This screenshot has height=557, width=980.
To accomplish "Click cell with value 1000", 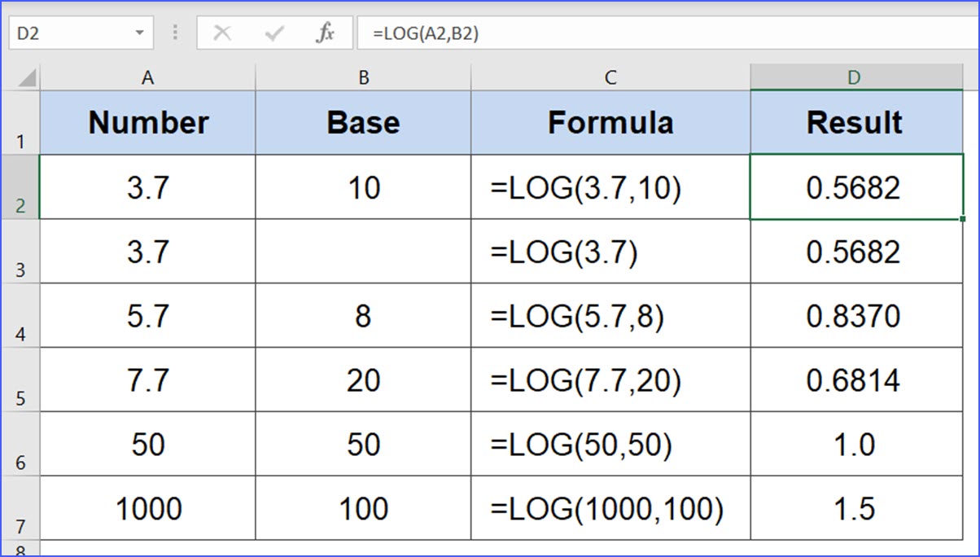I will [x=148, y=509].
